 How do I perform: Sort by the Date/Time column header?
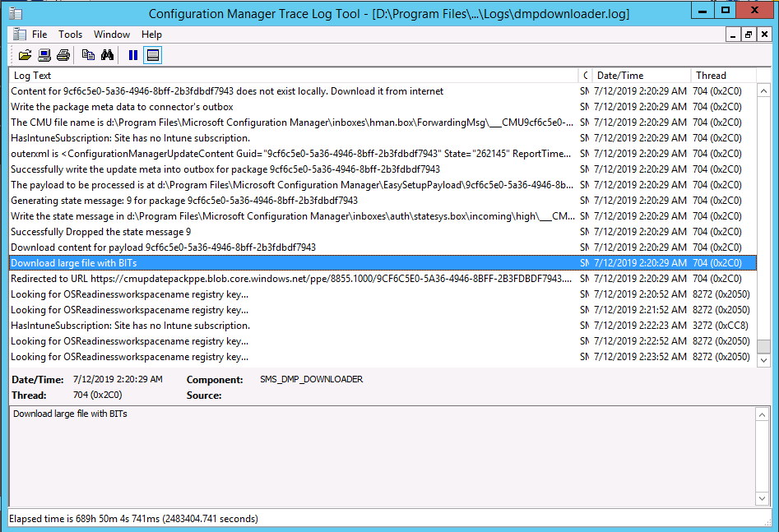642,76
